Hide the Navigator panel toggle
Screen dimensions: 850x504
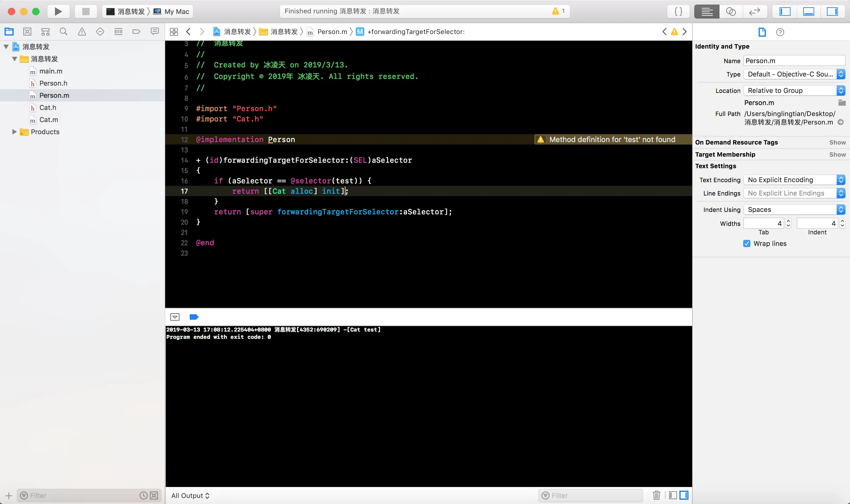tap(785, 12)
